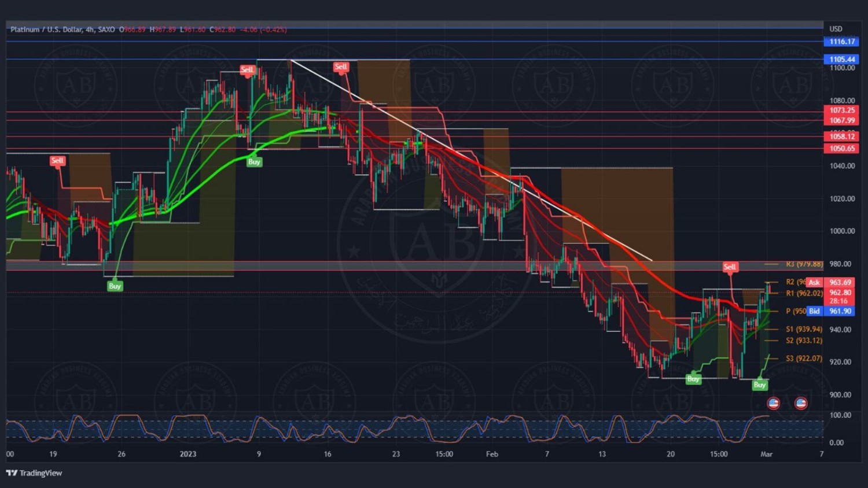868x488 pixels.
Task: Click the Bid price label 961.90
Action: [840, 311]
